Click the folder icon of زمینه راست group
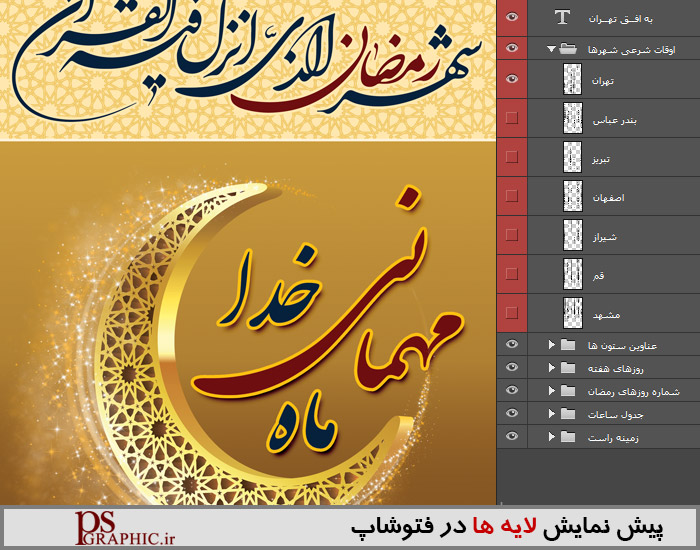Viewport: 700px width, 550px height. [x=568, y=436]
